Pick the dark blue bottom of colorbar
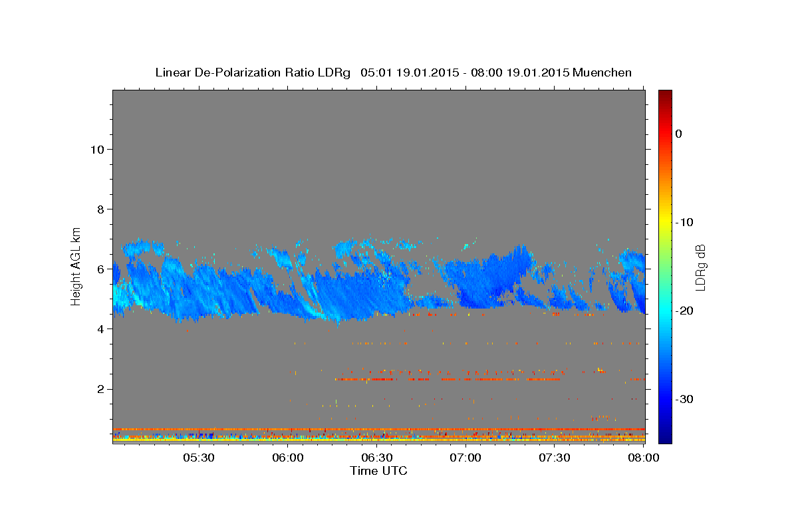 [665, 437]
